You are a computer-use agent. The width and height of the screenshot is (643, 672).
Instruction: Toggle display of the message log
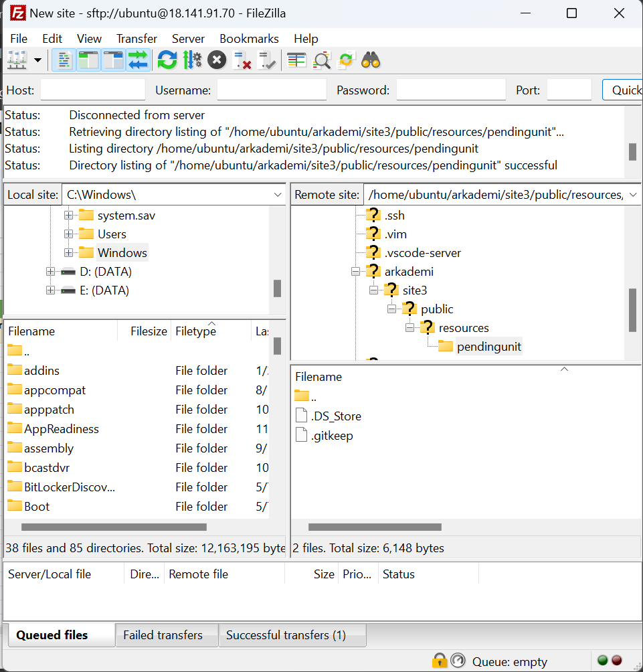coord(64,60)
